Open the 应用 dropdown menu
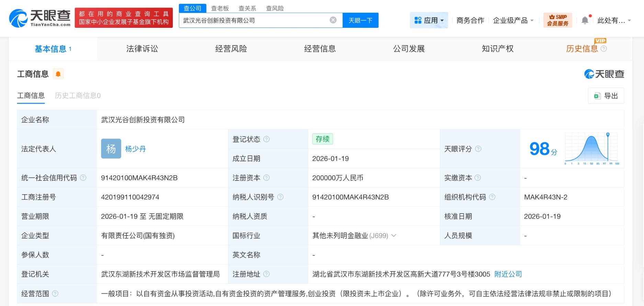The height and width of the screenshot is (306, 644). 429,20
